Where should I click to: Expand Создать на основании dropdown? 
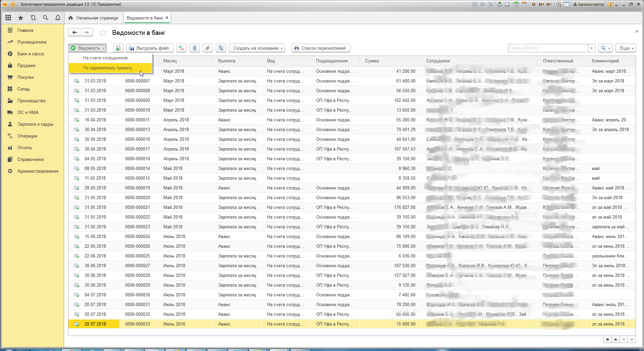257,48
